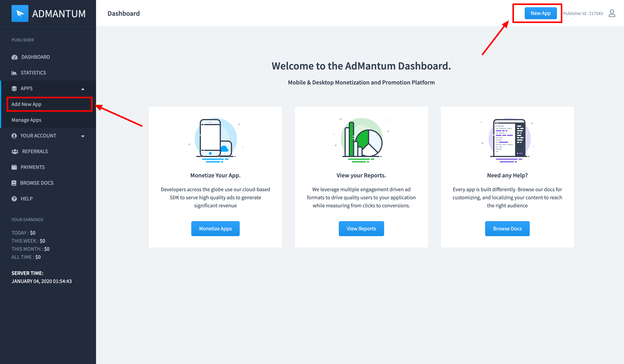Image resolution: width=624 pixels, height=364 pixels.
Task: Collapse the Apps menu arrow
Action: click(83, 89)
